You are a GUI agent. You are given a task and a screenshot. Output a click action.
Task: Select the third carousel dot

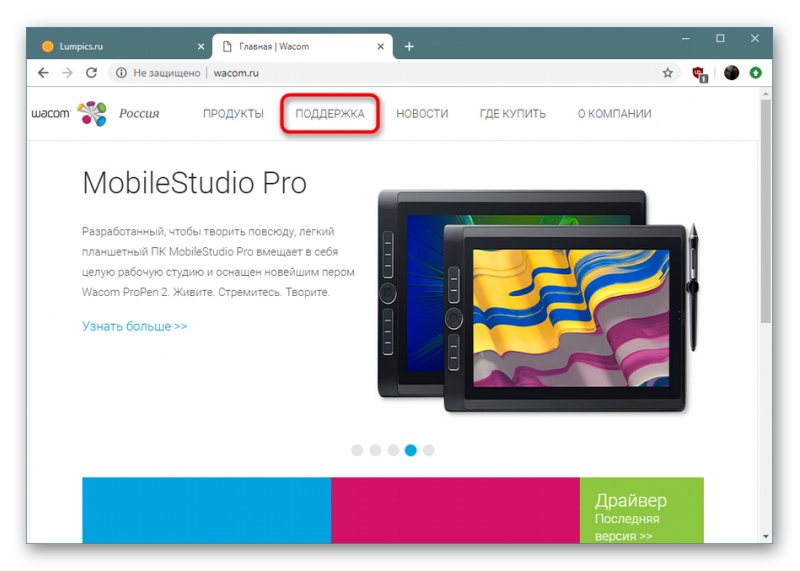tap(393, 450)
